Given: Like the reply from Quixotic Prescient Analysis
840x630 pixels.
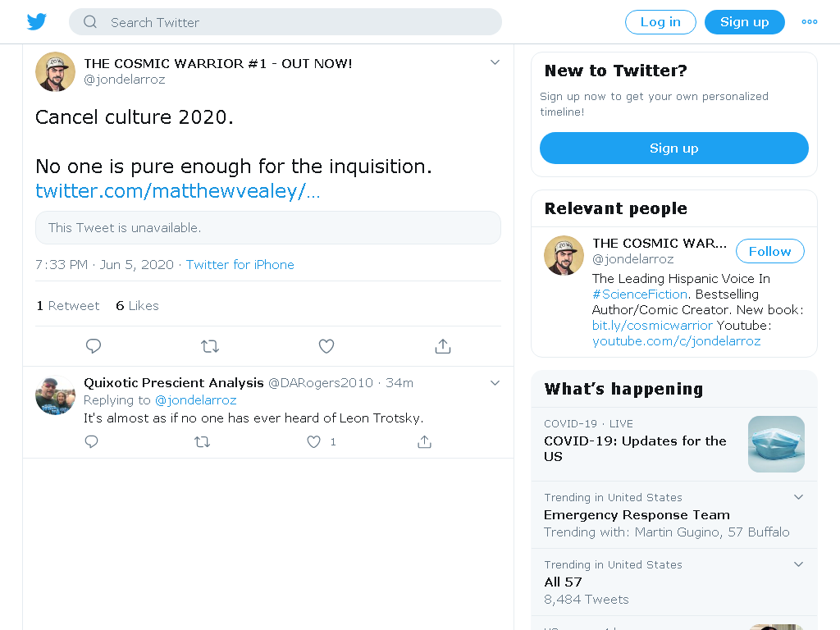Looking at the screenshot, I should (x=313, y=442).
